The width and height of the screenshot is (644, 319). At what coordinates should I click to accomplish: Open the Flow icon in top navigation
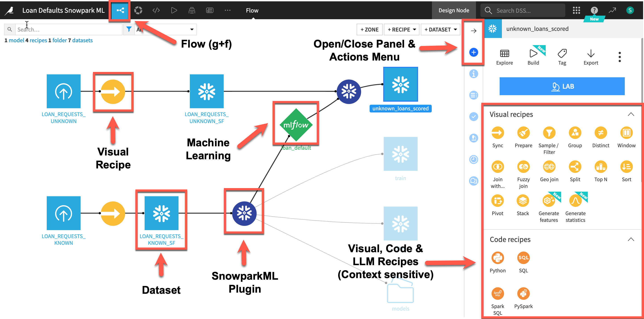tap(120, 10)
